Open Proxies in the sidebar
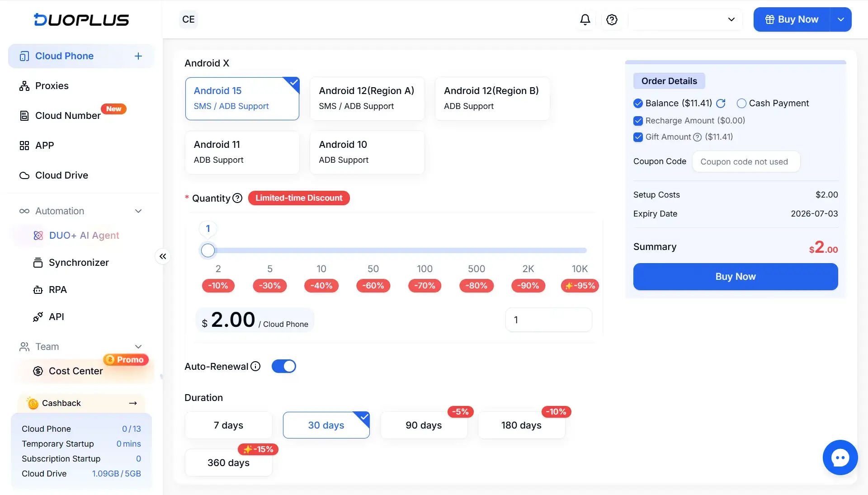This screenshot has height=495, width=868. [81, 86]
